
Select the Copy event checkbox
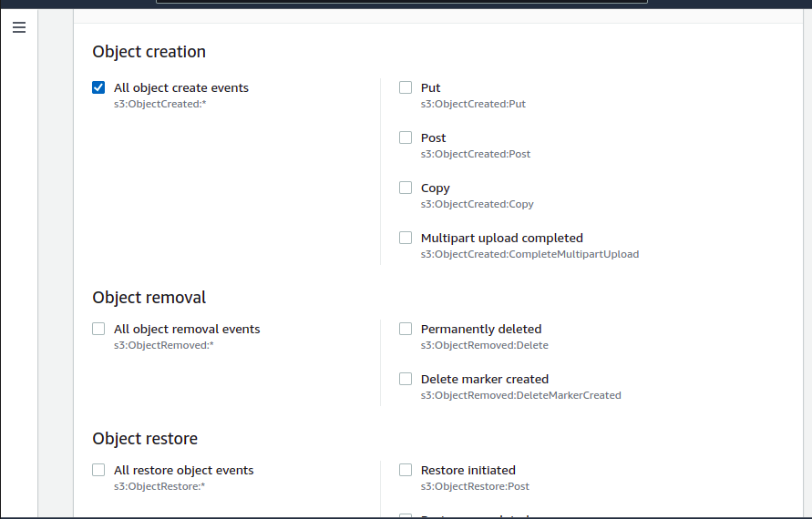click(406, 188)
